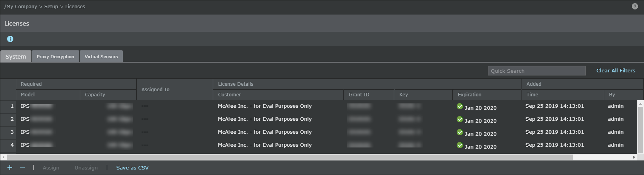Click green check icon in row 2
This screenshot has height=175, width=644.
pos(460,119)
